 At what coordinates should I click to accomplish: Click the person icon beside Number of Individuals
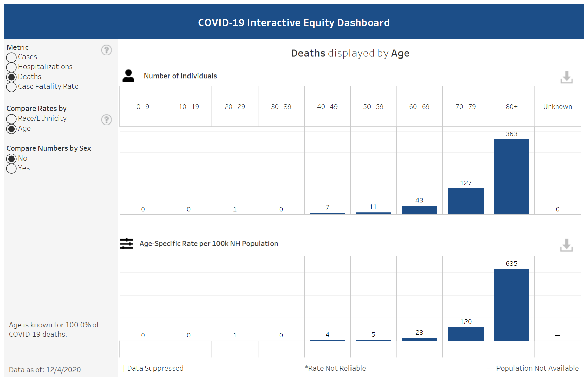coord(128,76)
